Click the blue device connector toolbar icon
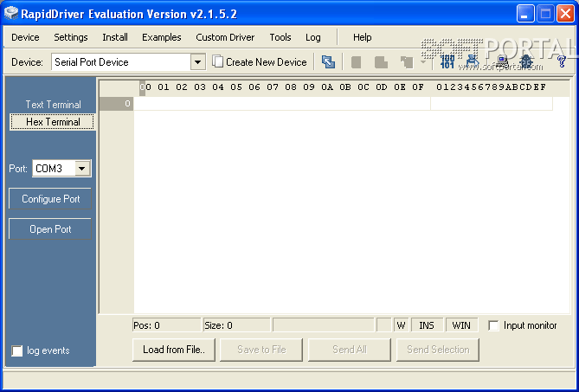 473,61
